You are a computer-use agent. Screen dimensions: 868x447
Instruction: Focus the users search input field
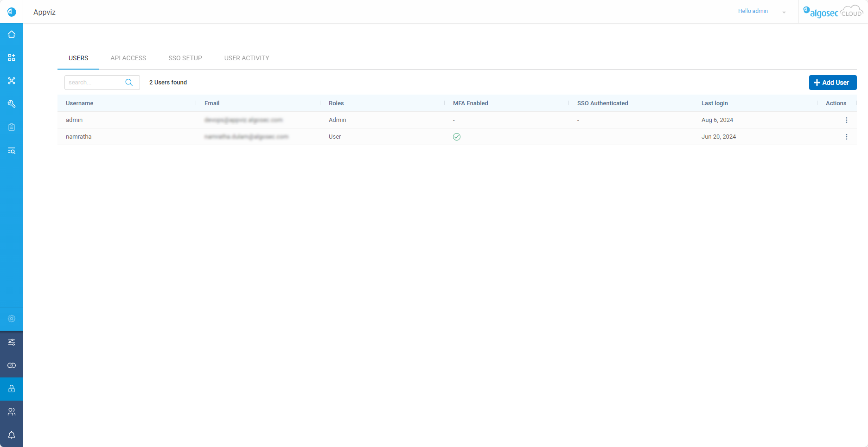[x=95, y=83]
